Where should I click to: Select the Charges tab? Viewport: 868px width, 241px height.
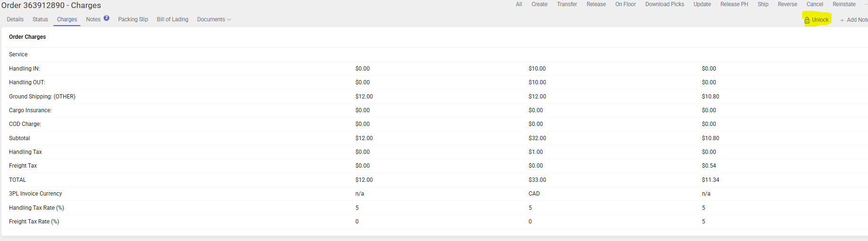point(67,19)
